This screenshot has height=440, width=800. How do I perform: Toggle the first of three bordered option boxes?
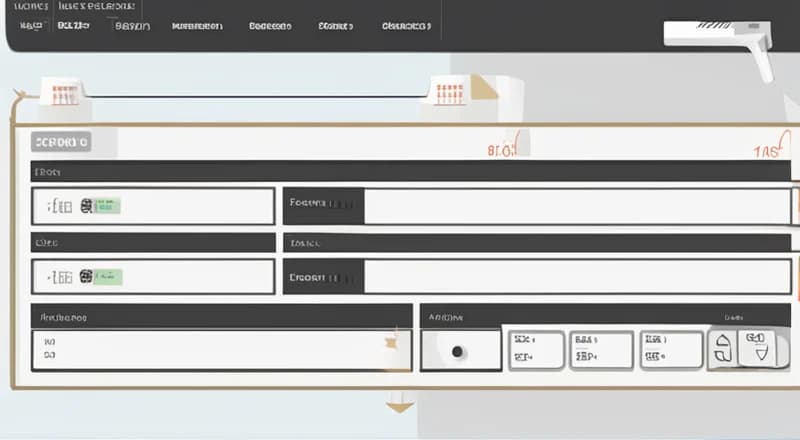click(x=535, y=350)
